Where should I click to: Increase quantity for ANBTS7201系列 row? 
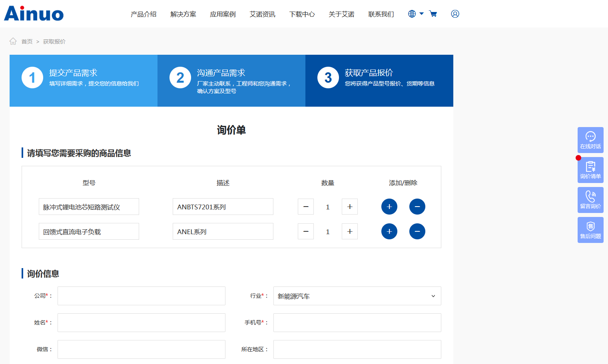350,207
